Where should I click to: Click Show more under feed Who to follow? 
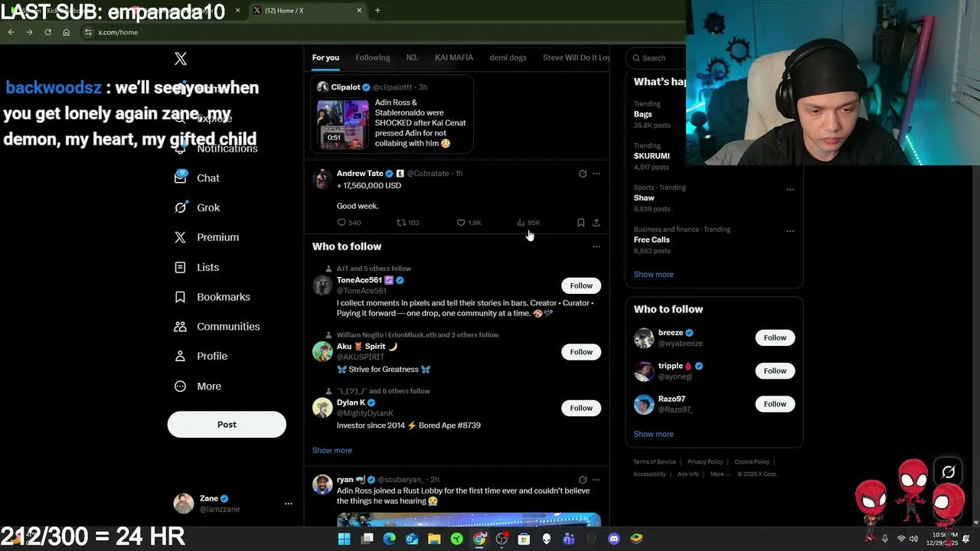(x=332, y=451)
